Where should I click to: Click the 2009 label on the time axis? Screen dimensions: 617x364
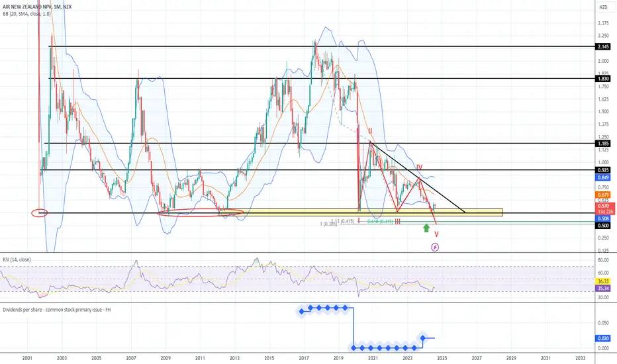click(x=166, y=358)
